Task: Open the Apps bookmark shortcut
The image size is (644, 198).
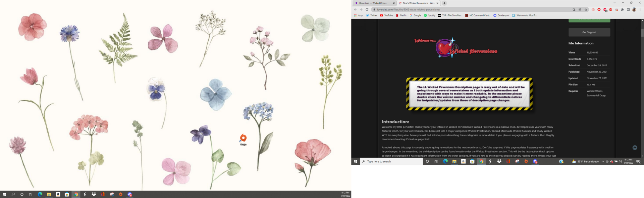Action: (358, 15)
